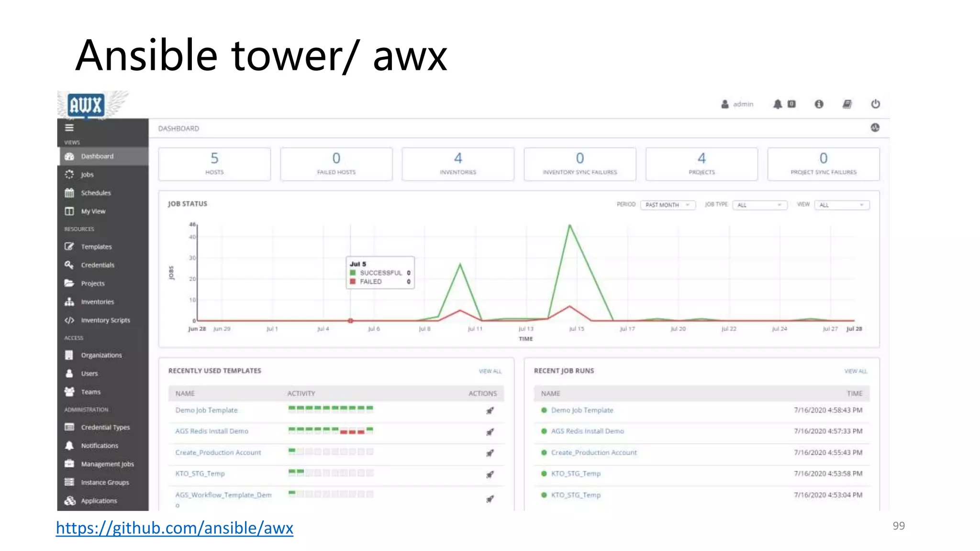
Task: Click the Jul 5 chart data point
Action: click(351, 320)
